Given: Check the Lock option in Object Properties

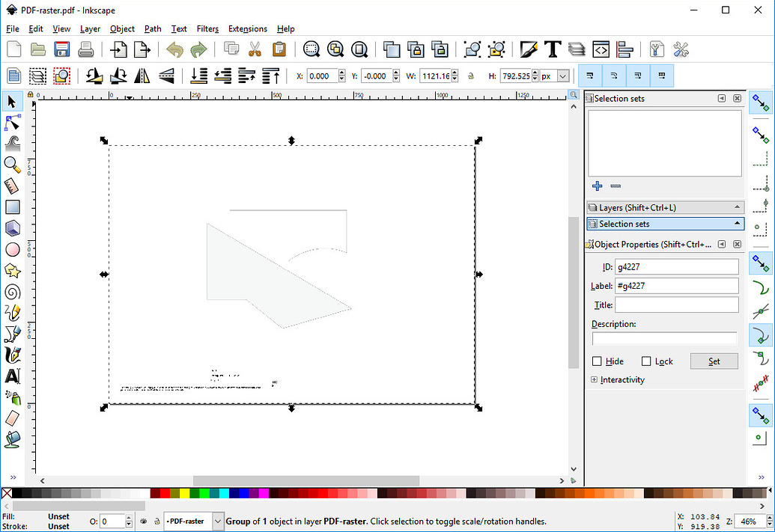Looking at the screenshot, I should (645, 361).
